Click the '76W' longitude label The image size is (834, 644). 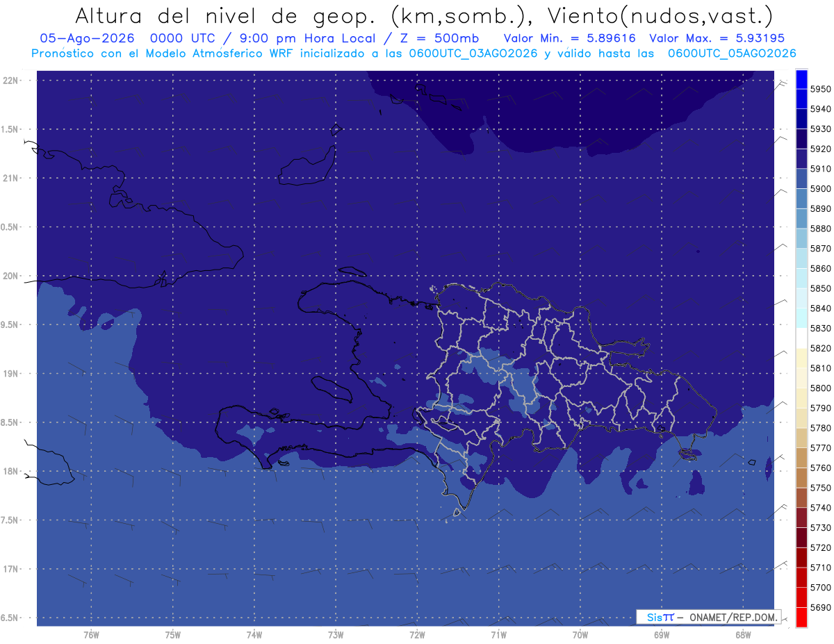coord(91,634)
